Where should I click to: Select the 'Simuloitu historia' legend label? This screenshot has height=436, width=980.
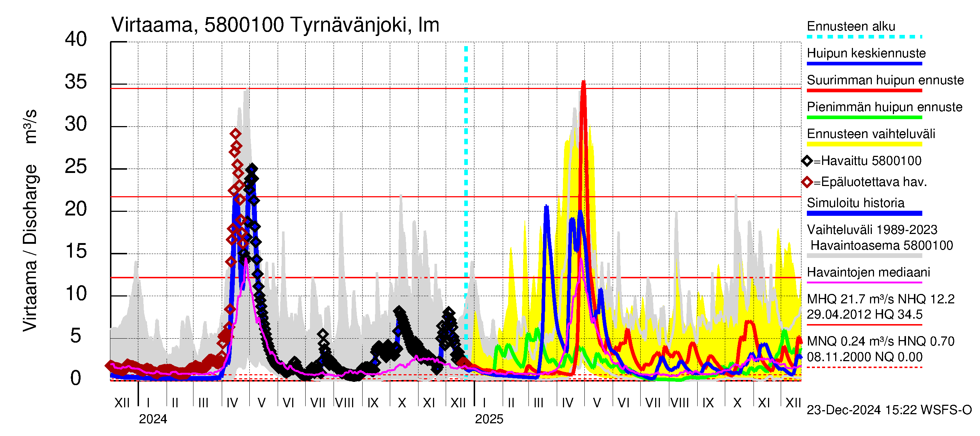pyautogui.click(x=855, y=203)
